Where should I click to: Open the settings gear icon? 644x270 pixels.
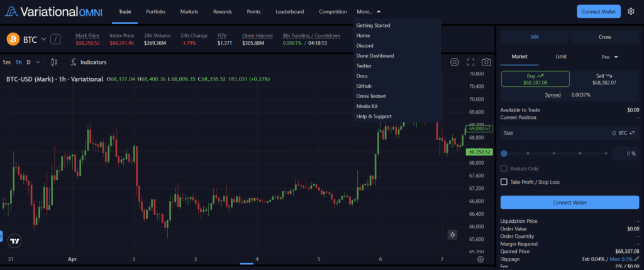(x=631, y=11)
